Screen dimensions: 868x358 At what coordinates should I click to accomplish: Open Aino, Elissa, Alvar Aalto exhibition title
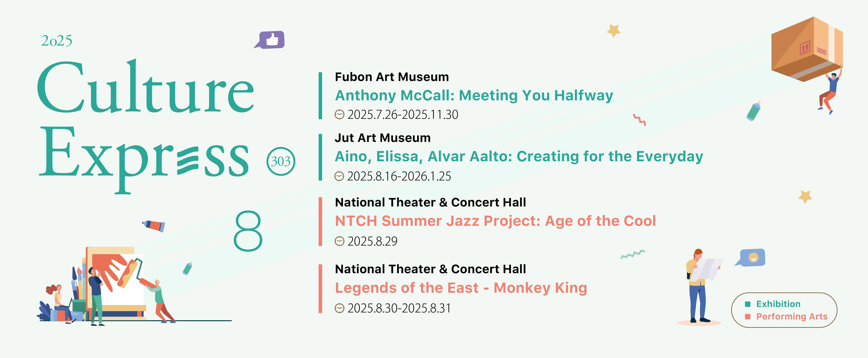[x=519, y=157]
